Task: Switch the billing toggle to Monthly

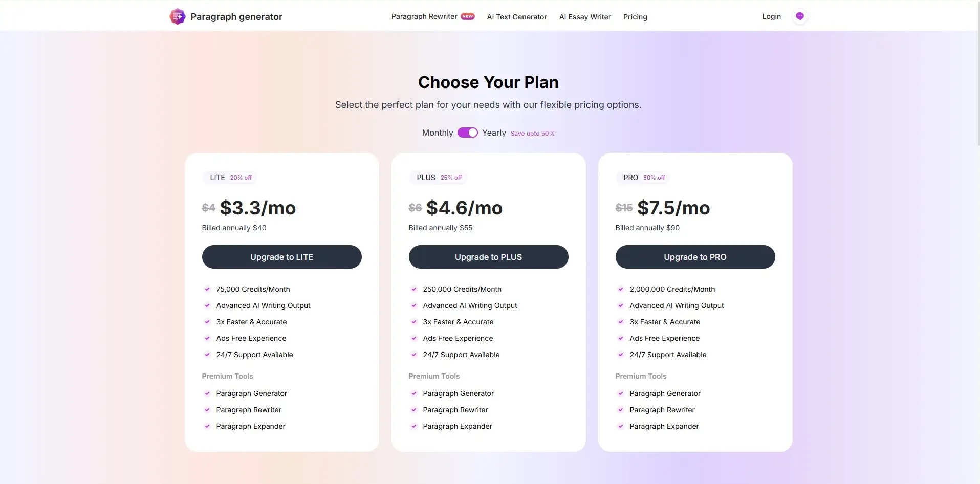Action: (467, 133)
